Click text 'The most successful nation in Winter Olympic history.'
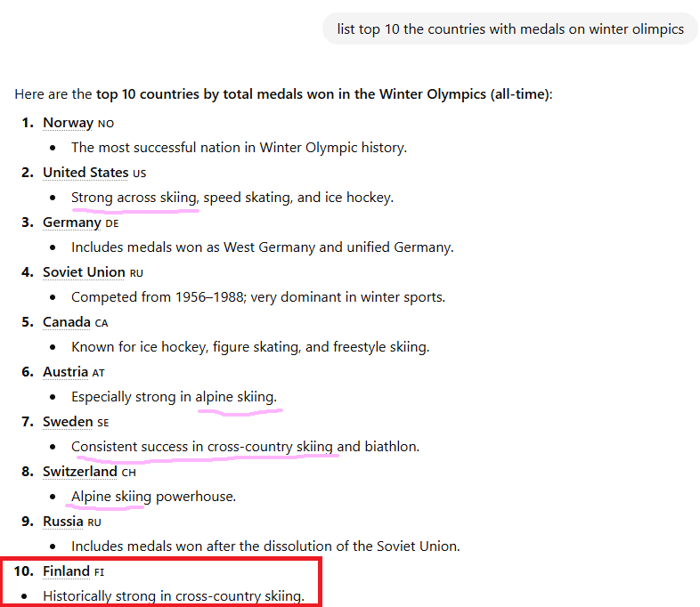Screen dimensions: 700x607 coord(240,148)
